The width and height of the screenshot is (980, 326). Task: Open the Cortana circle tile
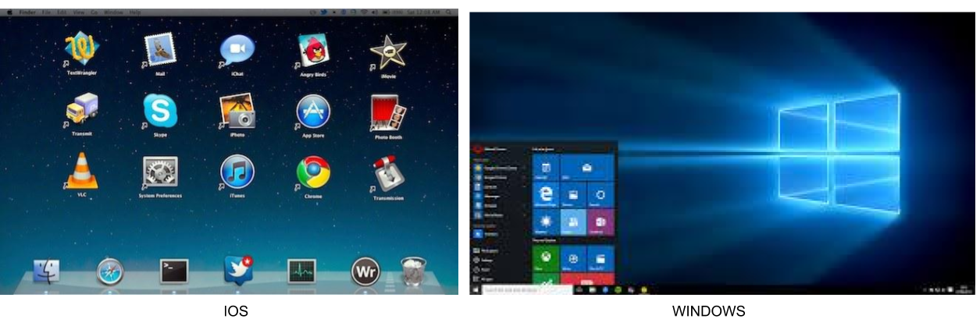pyautogui.click(x=600, y=195)
